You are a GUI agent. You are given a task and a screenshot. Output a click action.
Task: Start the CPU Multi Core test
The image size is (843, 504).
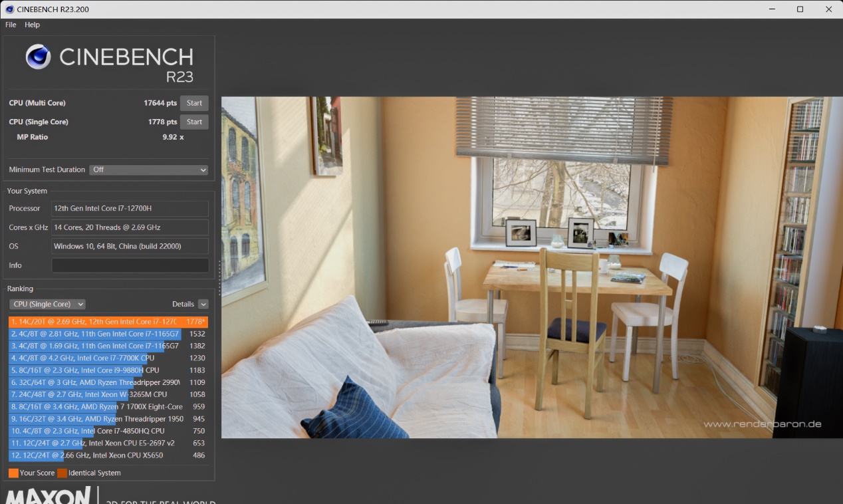click(x=194, y=103)
